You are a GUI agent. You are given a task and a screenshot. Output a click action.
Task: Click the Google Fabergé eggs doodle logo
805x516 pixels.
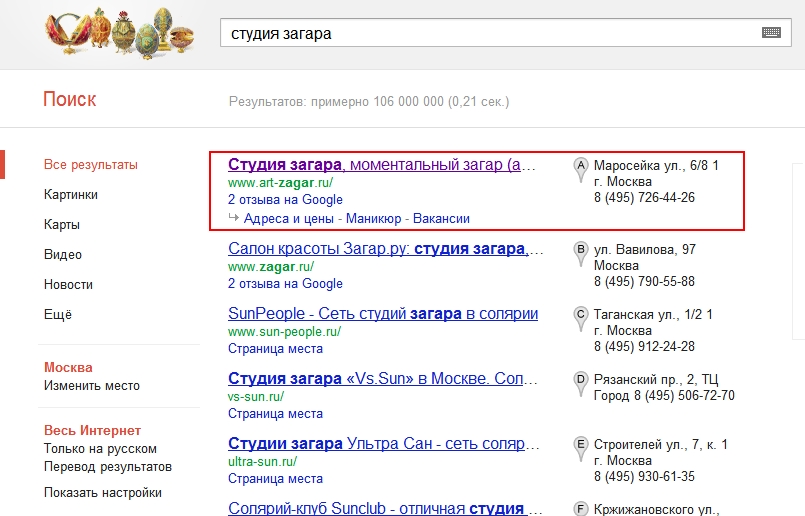(119, 32)
